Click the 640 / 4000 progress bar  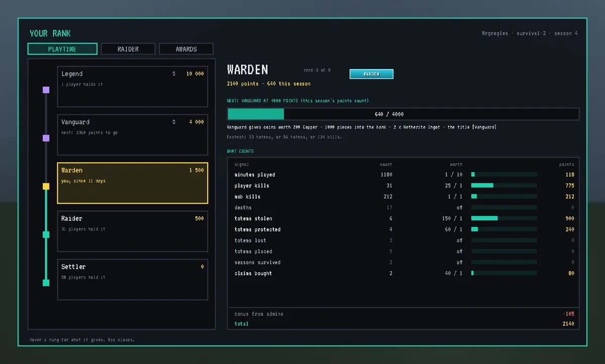(x=403, y=114)
